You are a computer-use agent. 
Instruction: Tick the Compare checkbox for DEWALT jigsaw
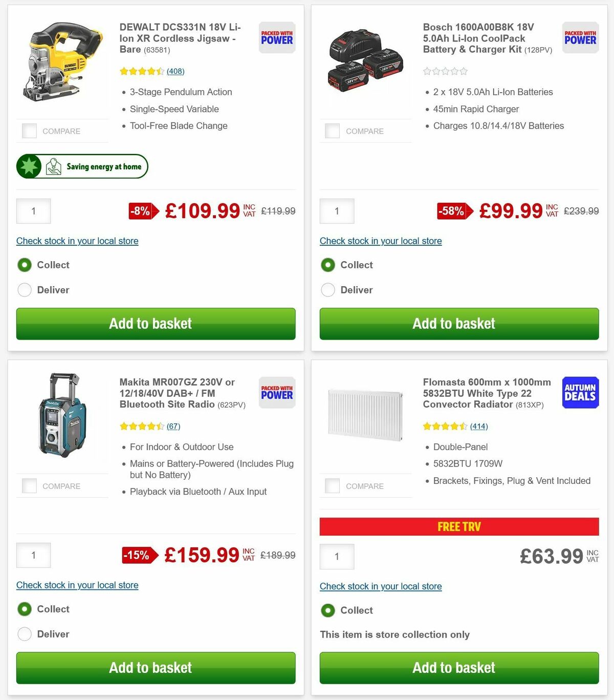(x=29, y=131)
